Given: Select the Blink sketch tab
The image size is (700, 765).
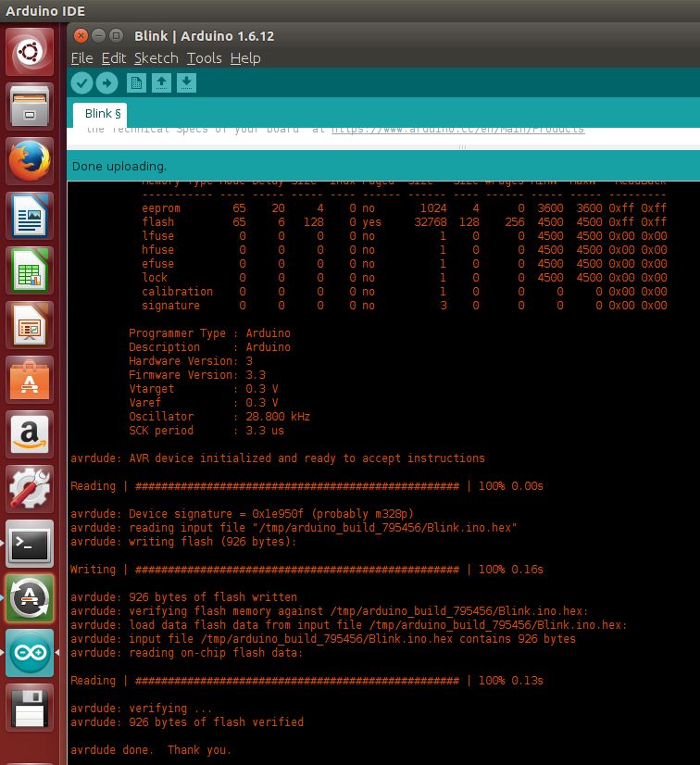Looking at the screenshot, I should pyautogui.click(x=103, y=114).
